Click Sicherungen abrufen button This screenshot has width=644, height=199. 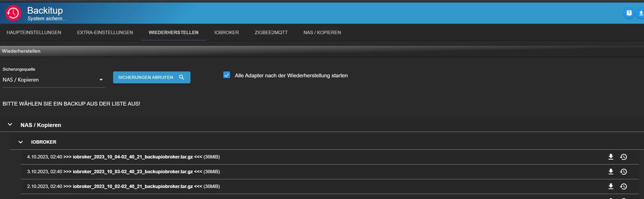(151, 77)
